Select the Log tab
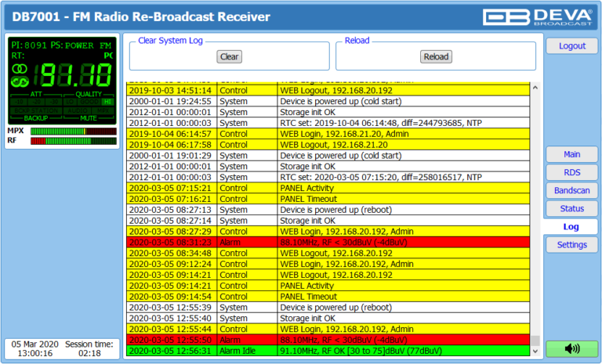The image size is (602, 364). click(571, 227)
